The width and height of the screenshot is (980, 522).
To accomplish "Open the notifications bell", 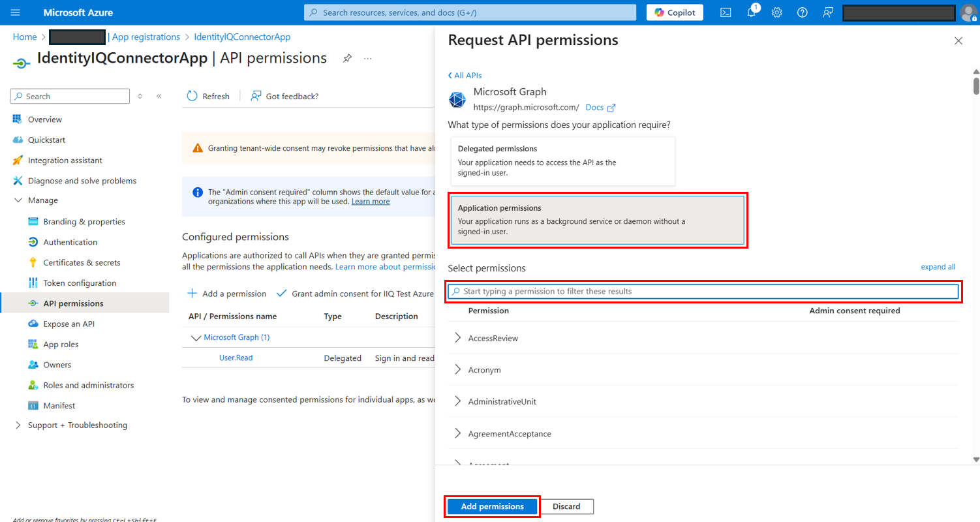I will coord(751,12).
